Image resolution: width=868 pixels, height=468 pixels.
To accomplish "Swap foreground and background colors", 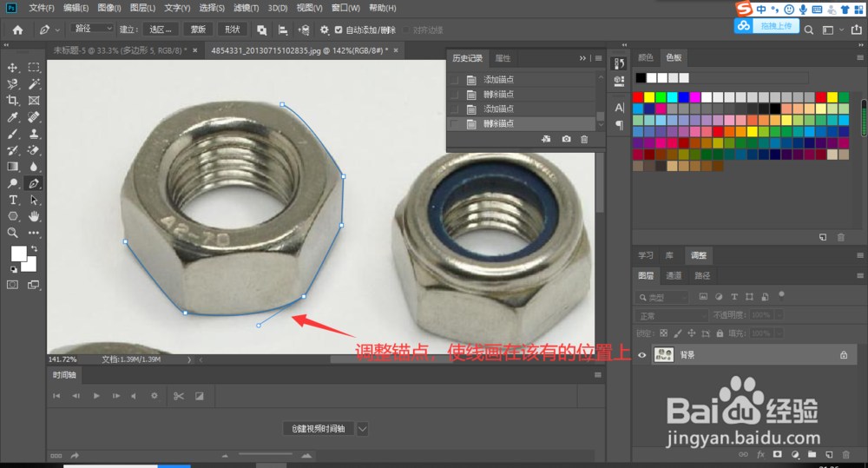I will tap(35, 248).
